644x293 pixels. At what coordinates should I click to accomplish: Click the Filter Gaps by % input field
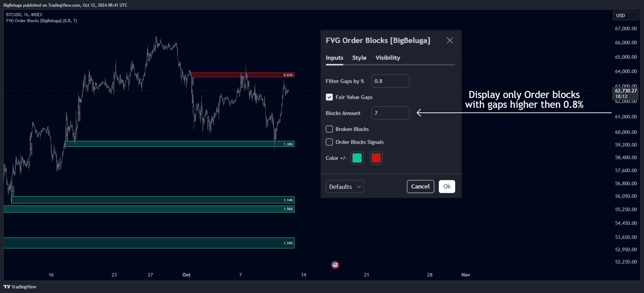390,81
